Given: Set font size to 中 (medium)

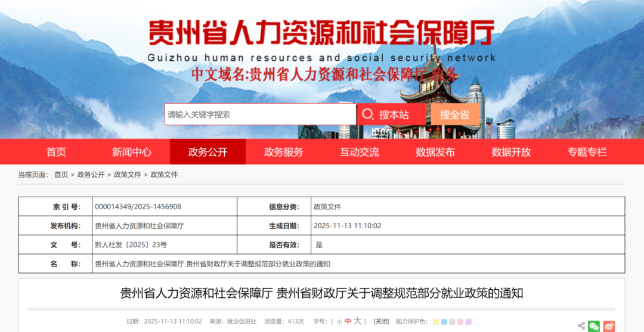Looking at the screenshot, I should coord(348,321).
